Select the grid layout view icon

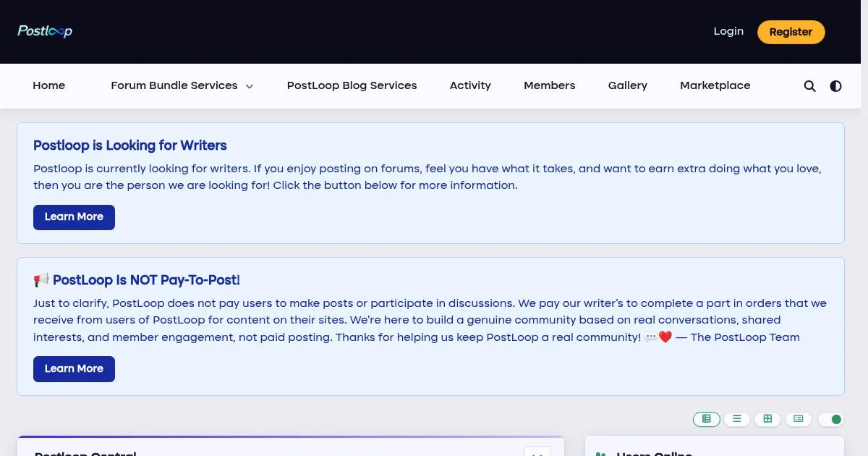pos(767,419)
